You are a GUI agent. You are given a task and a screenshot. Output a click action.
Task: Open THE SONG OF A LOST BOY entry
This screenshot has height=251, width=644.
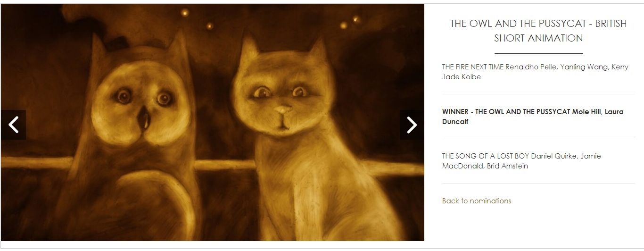tap(521, 161)
